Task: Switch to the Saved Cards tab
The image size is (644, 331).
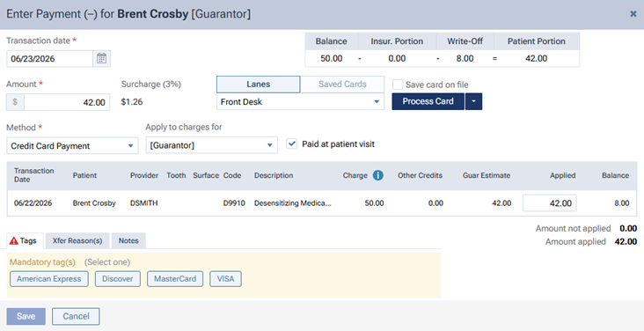Action: (x=342, y=85)
